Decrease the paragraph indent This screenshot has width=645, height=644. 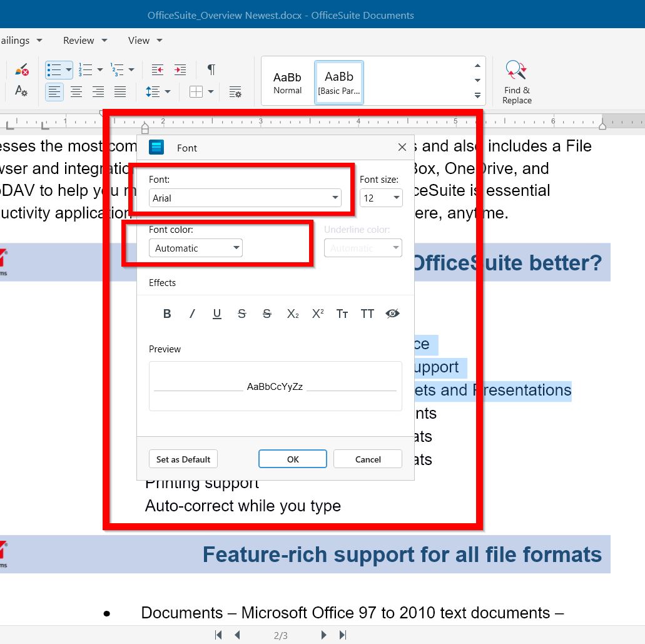[x=157, y=69]
